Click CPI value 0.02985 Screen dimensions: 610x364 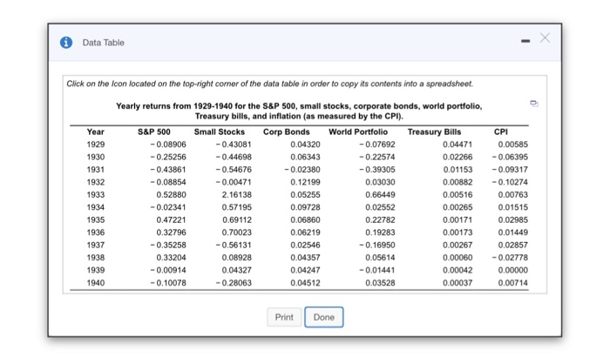(x=513, y=219)
